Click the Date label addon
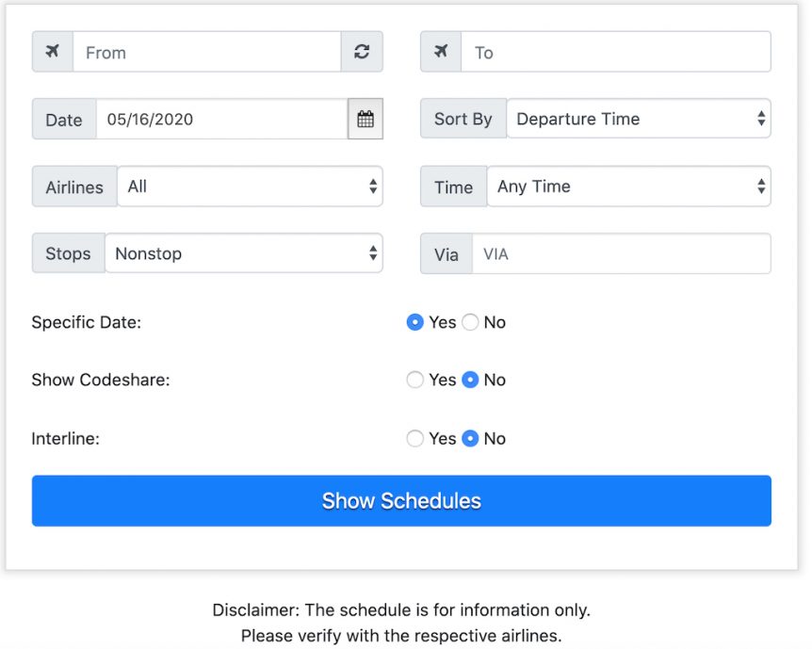 coord(64,119)
